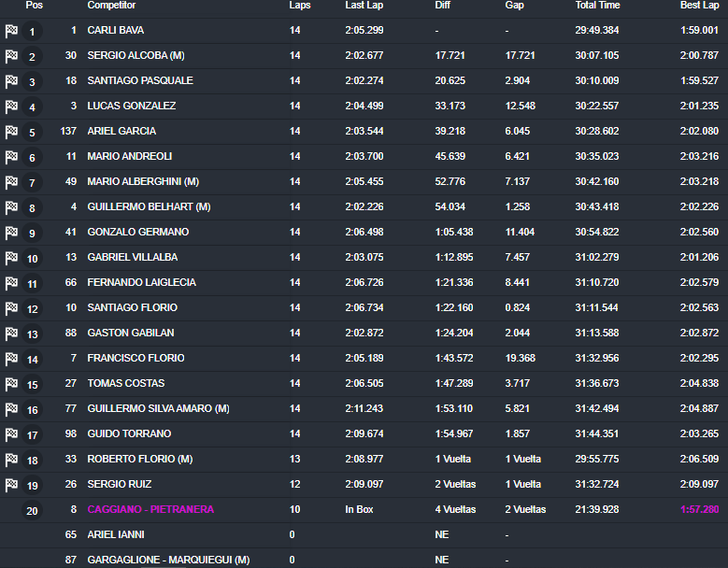Click the In Box status for car 8

(360, 510)
